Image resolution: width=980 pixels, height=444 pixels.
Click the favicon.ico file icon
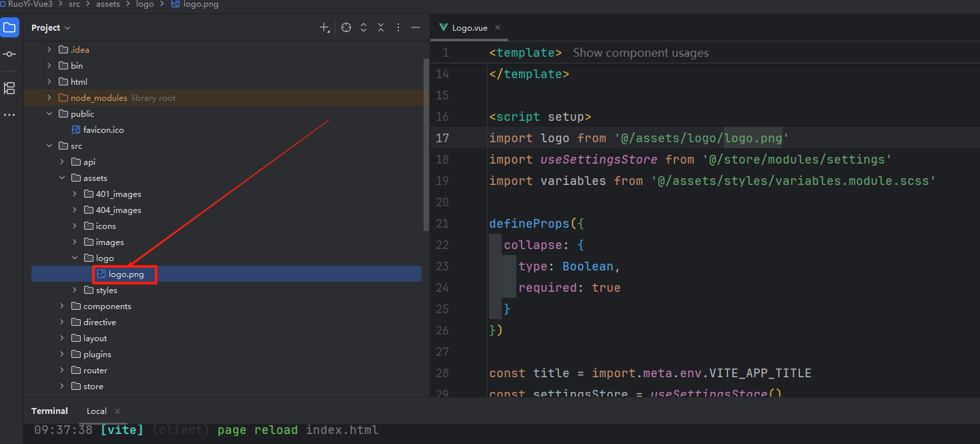pyautogui.click(x=76, y=130)
